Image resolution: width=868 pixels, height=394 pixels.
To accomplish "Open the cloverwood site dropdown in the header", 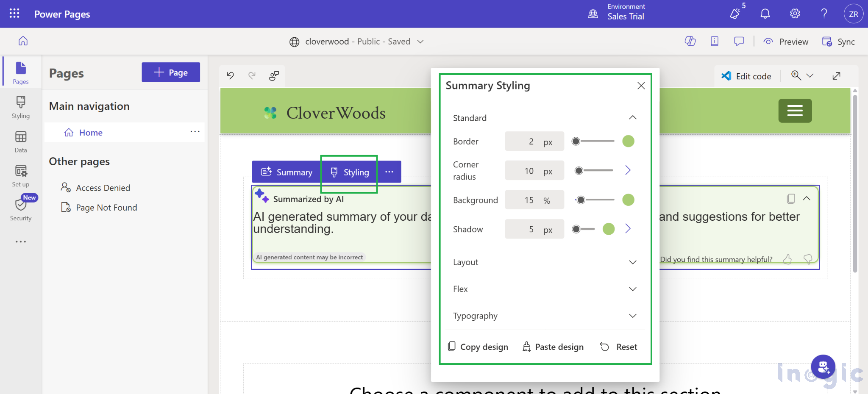I will pos(420,42).
